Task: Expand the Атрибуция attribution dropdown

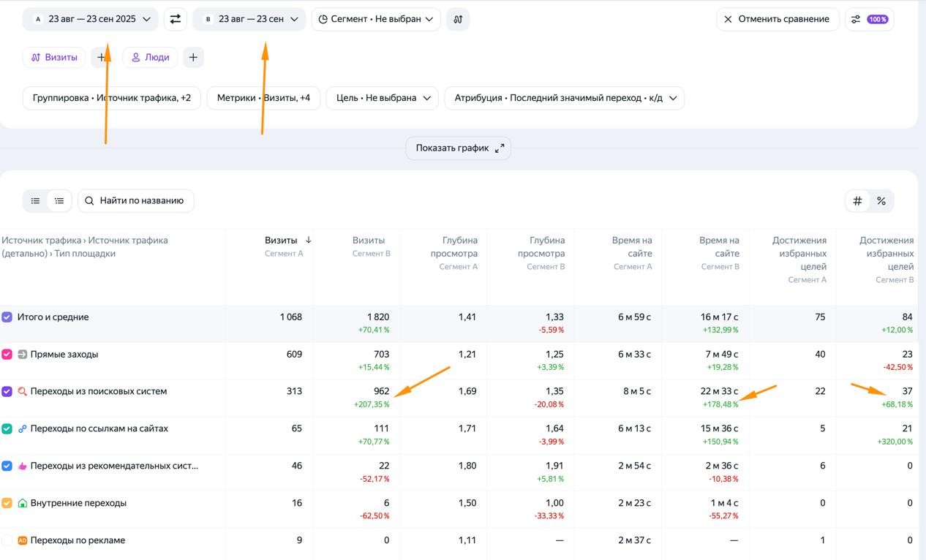Action: coord(565,98)
